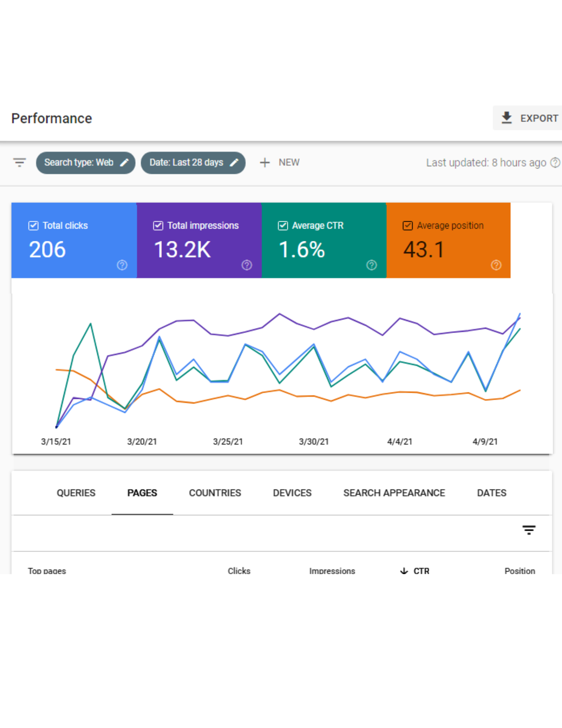Open help icon on Average position card
The height and width of the screenshot is (728, 562).
point(496,265)
